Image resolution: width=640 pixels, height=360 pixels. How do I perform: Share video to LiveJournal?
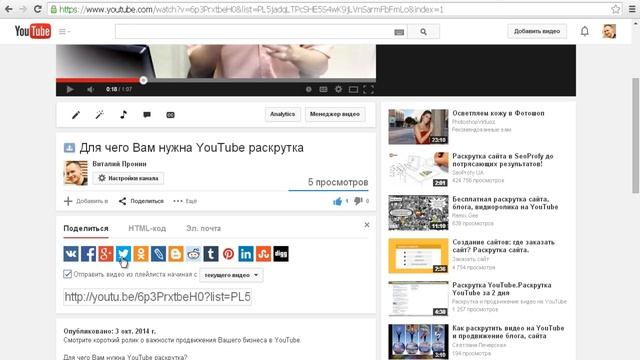(x=158, y=253)
